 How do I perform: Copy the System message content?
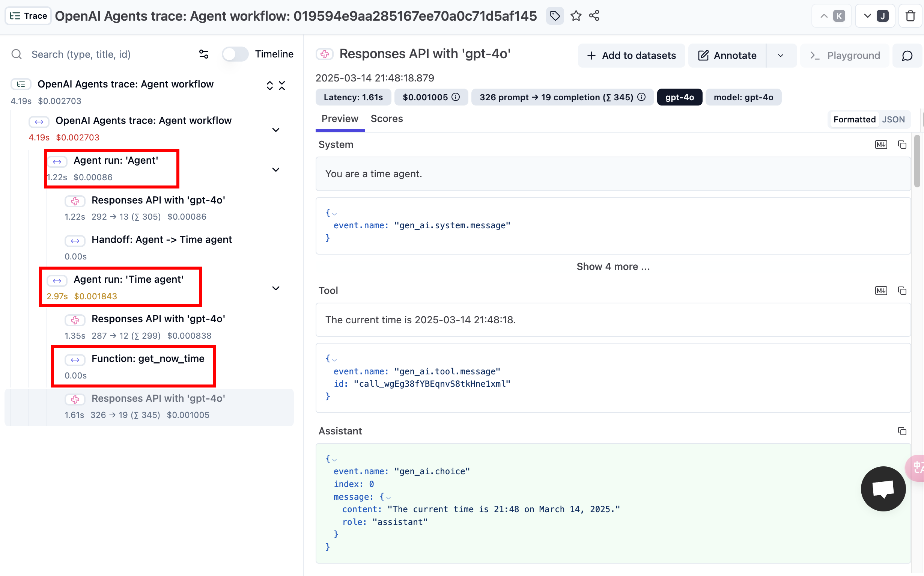click(902, 145)
